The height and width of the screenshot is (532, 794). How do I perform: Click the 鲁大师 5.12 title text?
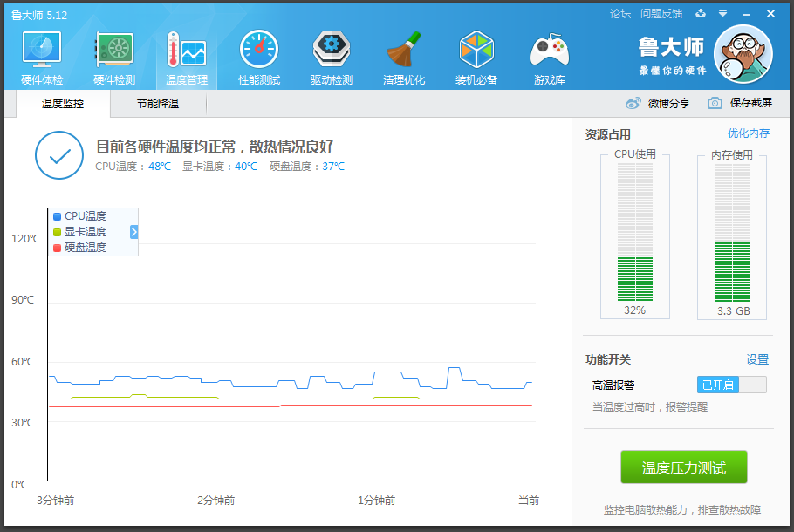(x=39, y=15)
